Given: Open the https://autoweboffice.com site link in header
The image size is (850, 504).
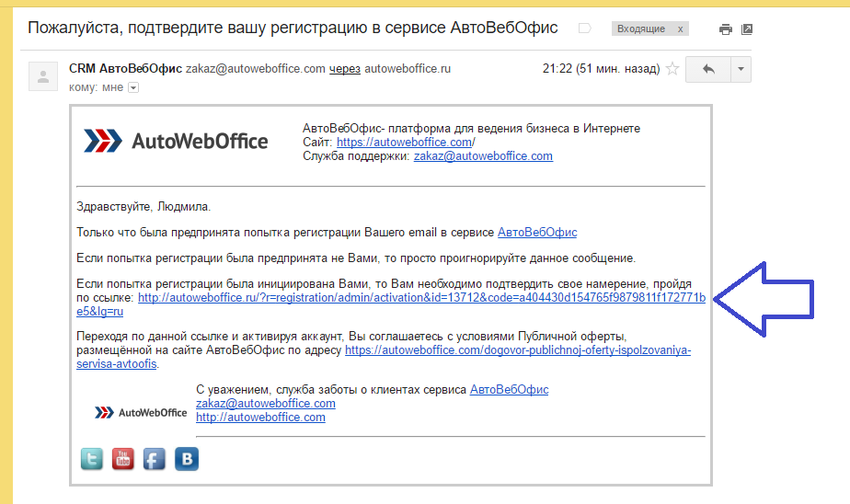Looking at the screenshot, I should point(404,143).
